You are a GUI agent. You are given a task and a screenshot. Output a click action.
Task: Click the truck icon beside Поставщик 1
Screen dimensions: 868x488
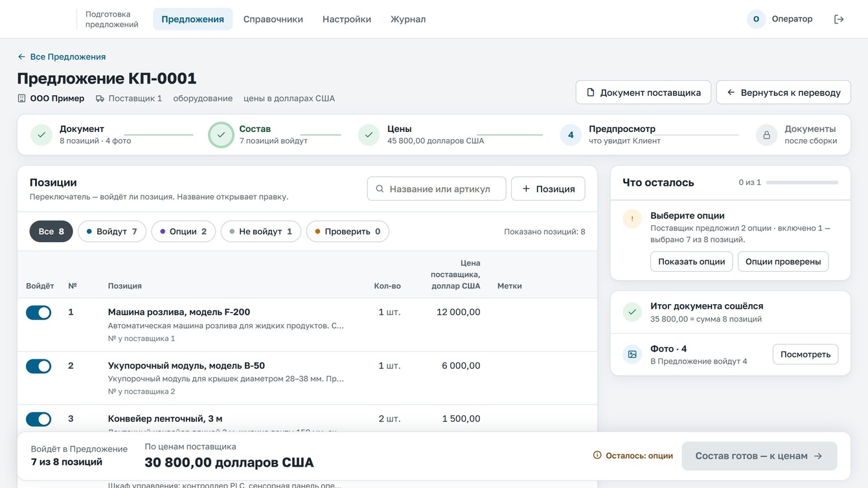[x=100, y=98]
